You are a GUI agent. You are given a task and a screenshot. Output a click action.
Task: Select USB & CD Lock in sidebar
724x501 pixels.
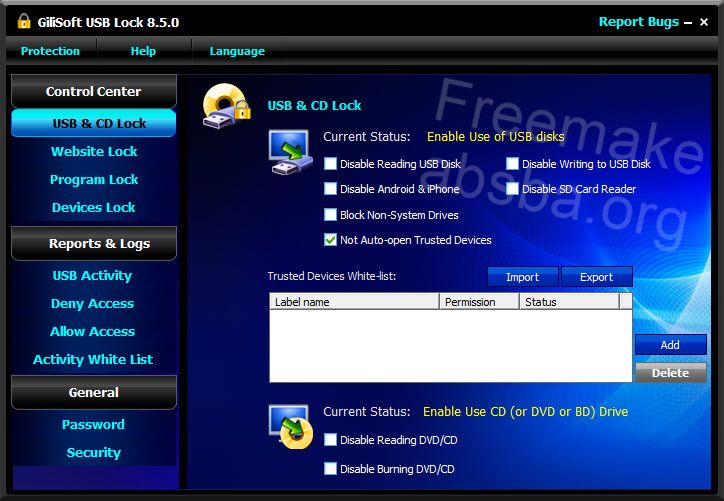tap(94, 123)
